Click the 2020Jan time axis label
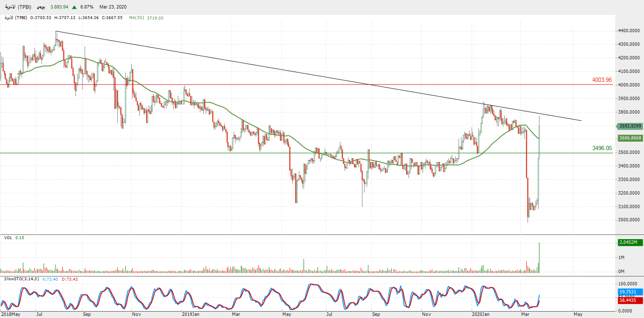This screenshot has height=318, width=644. click(481, 315)
